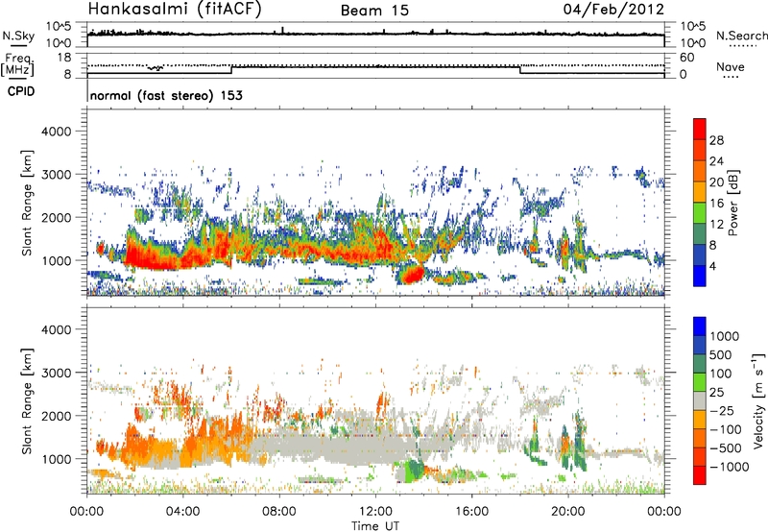Select the 'N.Sky' axis label

18,36
